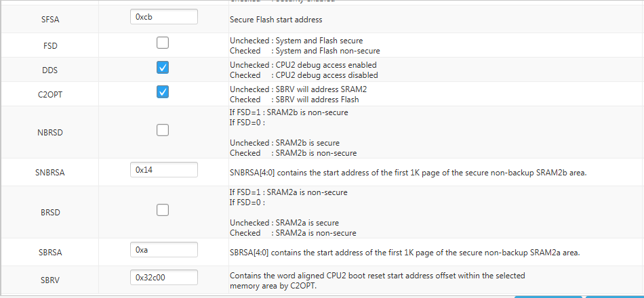Image resolution: width=644 pixels, height=298 pixels.
Task: Select the NBRSD row label
Action: pos(49,133)
